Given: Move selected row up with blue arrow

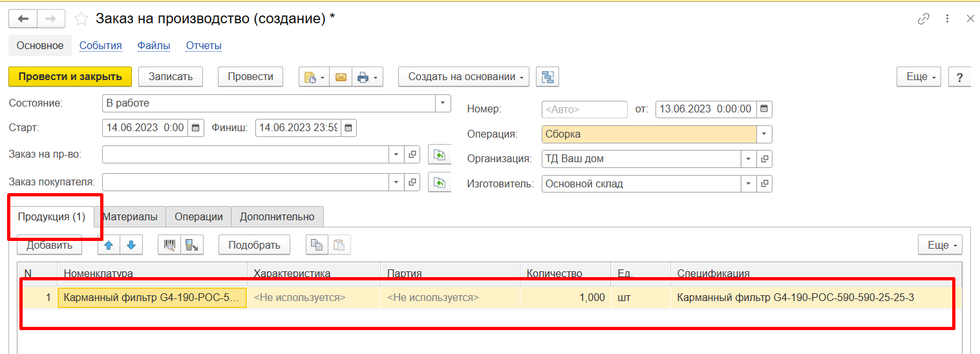Looking at the screenshot, I should 109,245.
